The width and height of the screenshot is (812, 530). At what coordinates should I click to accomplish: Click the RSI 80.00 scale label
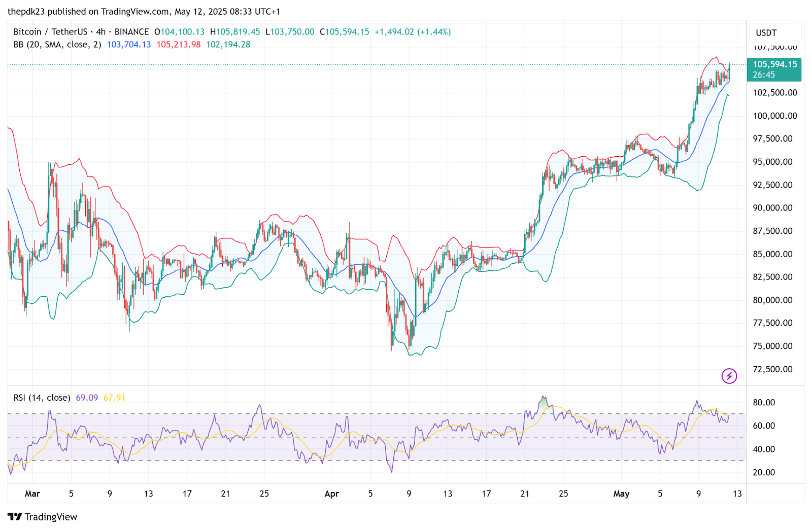[x=764, y=402]
